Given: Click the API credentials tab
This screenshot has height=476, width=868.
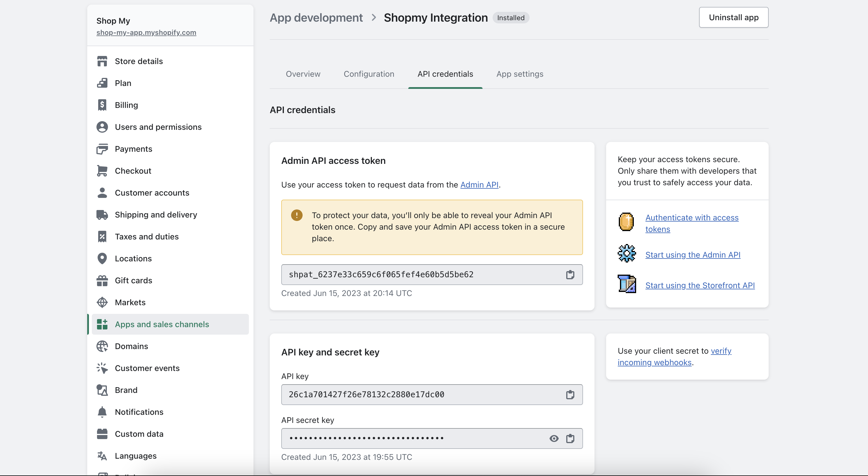Looking at the screenshot, I should 445,73.
